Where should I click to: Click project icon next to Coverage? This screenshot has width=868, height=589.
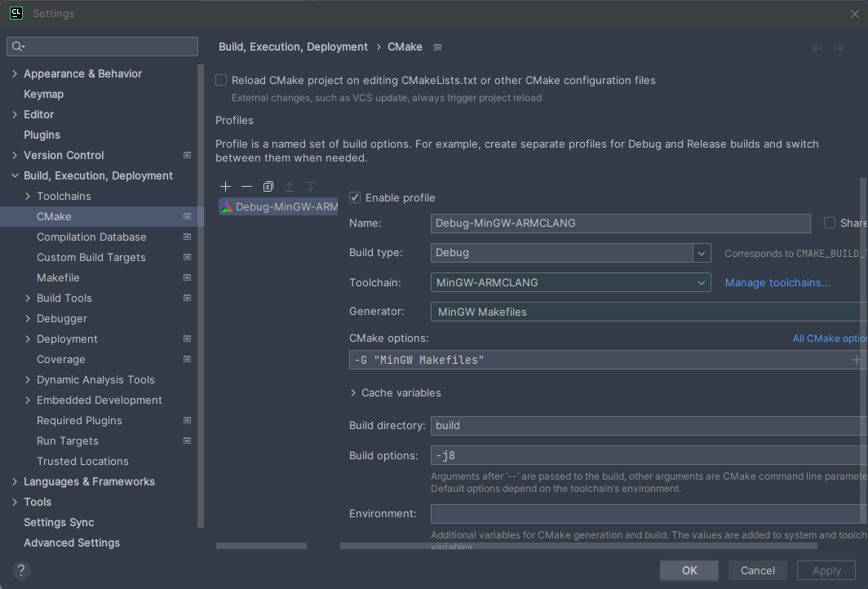pos(187,359)
